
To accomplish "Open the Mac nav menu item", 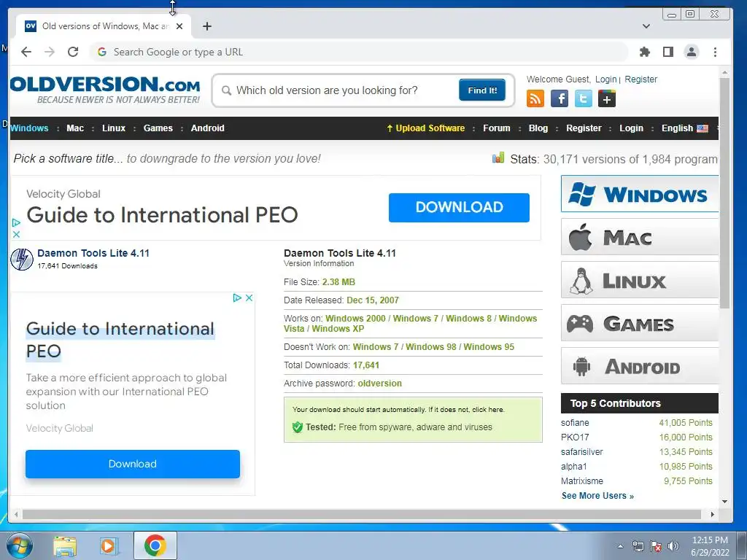I will (x=75, y=128).
